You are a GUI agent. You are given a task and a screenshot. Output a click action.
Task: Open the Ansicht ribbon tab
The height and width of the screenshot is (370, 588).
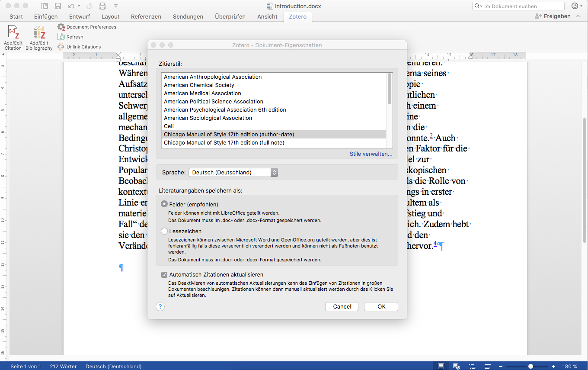[267, 16]
